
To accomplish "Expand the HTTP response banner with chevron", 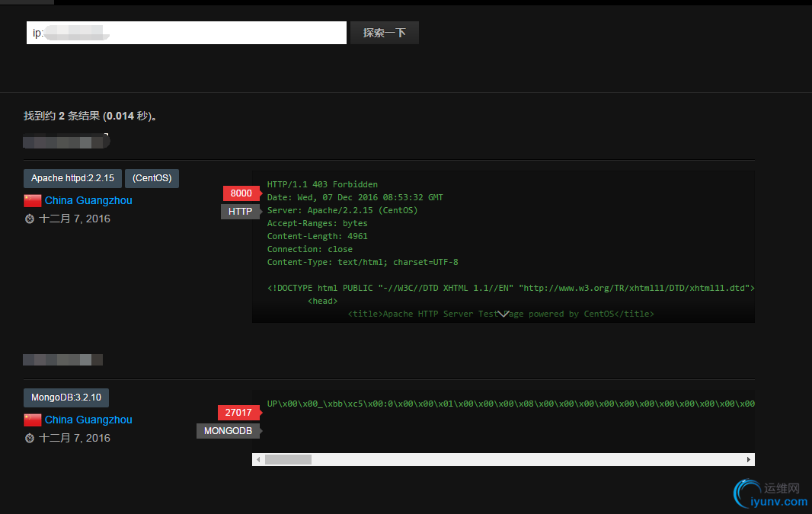I will click(x=504, y=314).
